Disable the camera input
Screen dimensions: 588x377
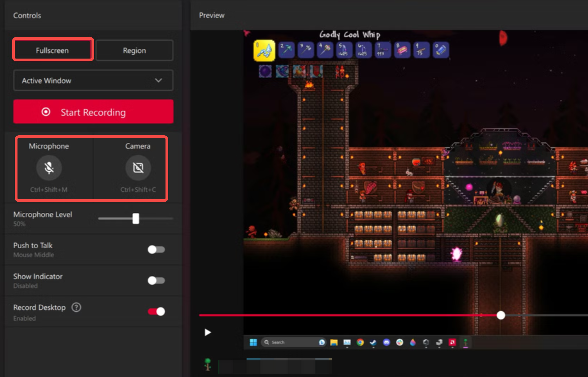137,168
